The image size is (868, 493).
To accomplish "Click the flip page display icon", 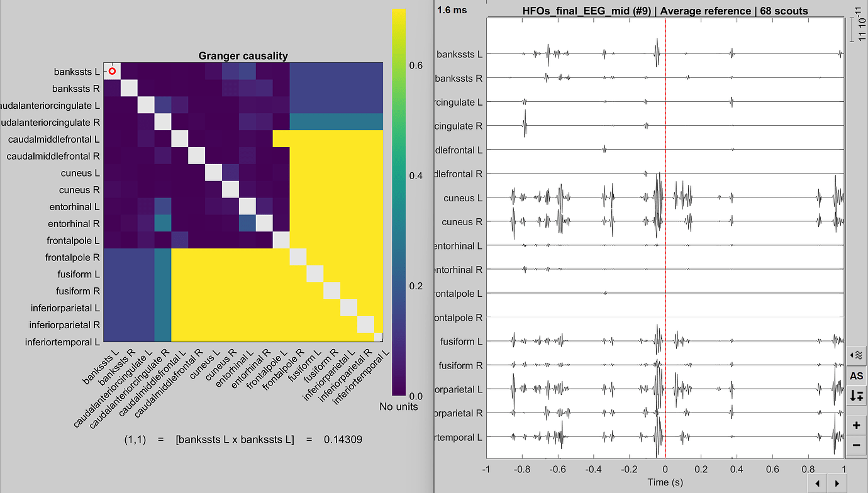I will [x=856, y=396].
